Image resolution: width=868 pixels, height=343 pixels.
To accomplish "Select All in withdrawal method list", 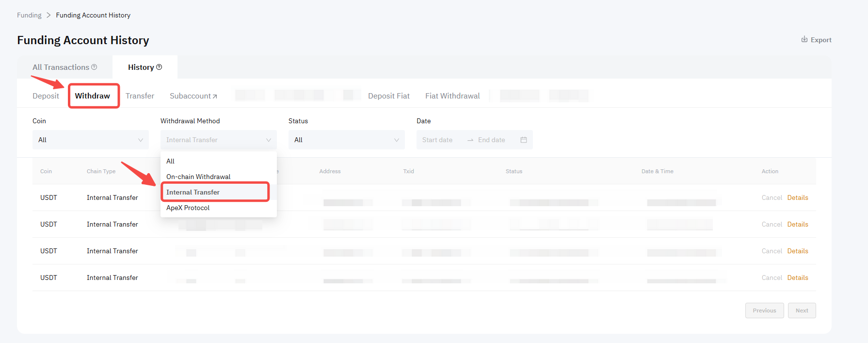I will [x=171, y=161].
